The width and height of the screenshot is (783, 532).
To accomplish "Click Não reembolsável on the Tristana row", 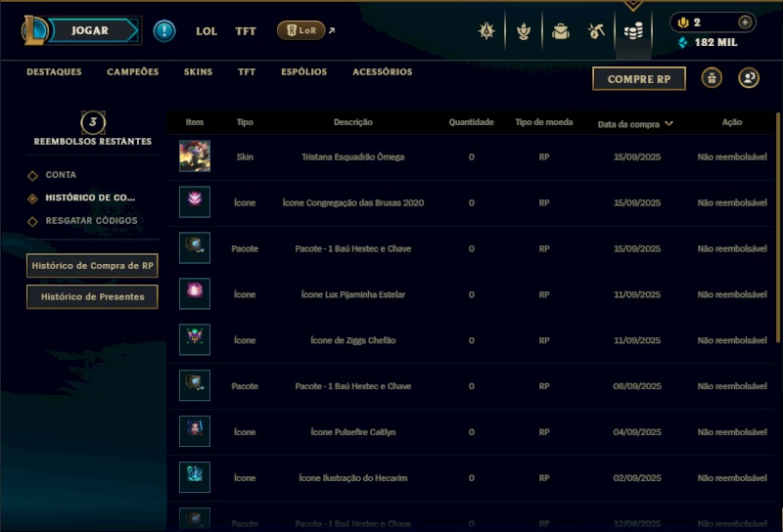I will pyautogui.click(x=732, y=156).
